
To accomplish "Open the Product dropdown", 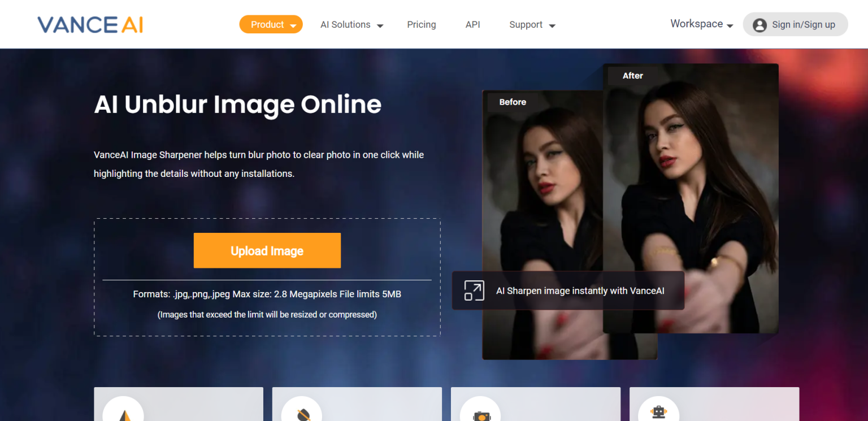I will coord(271,24).
